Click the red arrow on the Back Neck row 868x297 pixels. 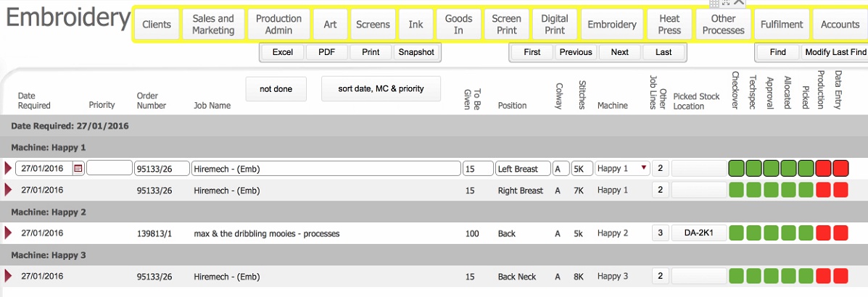tap(9, 276)
